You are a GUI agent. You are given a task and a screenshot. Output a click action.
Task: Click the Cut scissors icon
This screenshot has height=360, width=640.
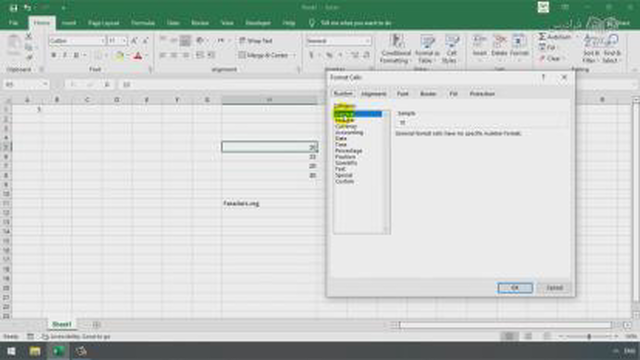pyautogui.click(x=29, y=37)
